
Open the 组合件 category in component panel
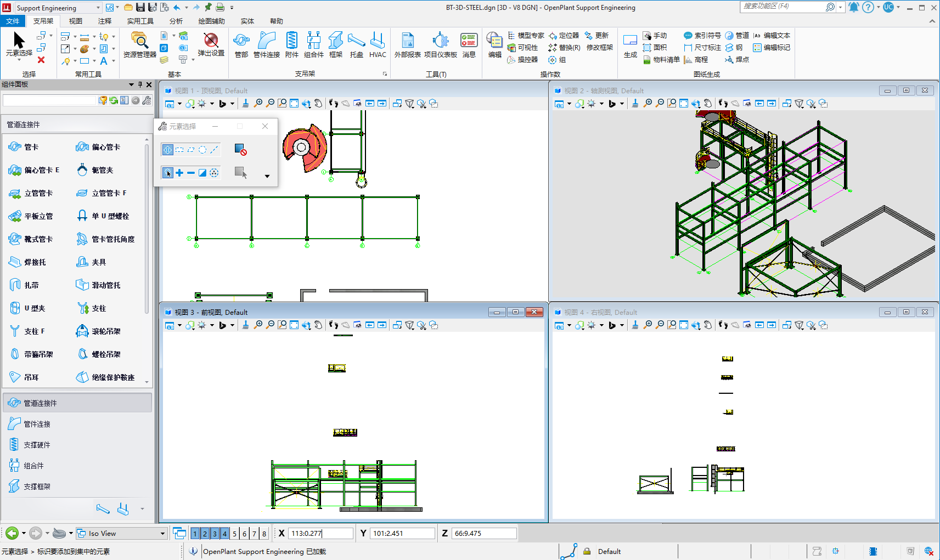(x=77, y=466)
